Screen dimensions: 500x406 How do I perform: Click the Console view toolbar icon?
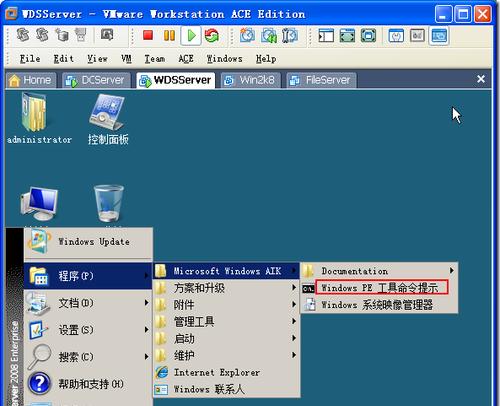pyautogui.click(x=439, y=35)
